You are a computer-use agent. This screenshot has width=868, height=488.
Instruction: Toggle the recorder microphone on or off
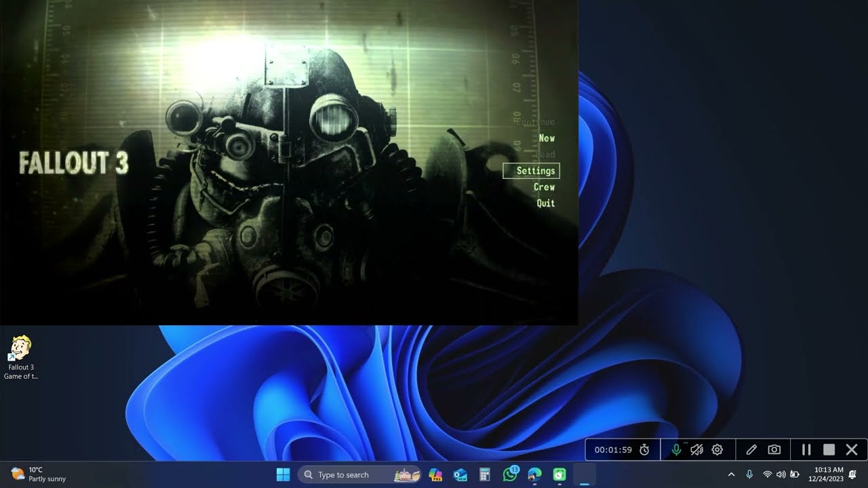tap(676, 449)
